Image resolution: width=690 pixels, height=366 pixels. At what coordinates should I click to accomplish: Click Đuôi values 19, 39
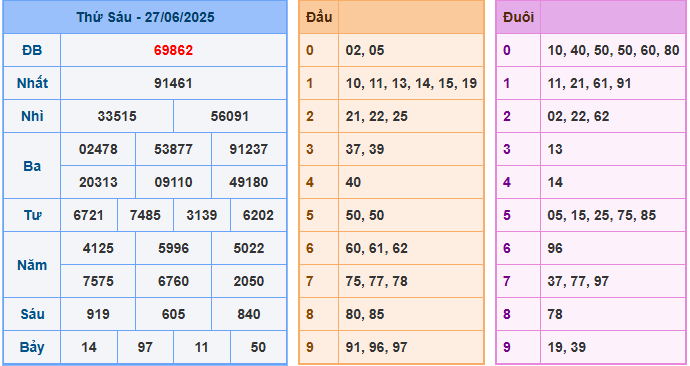[566, 347]
